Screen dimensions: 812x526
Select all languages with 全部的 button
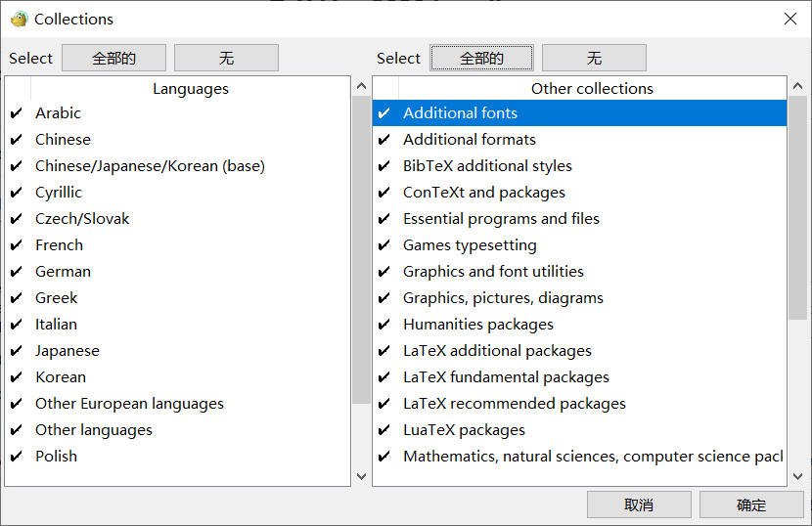[113, 59]
